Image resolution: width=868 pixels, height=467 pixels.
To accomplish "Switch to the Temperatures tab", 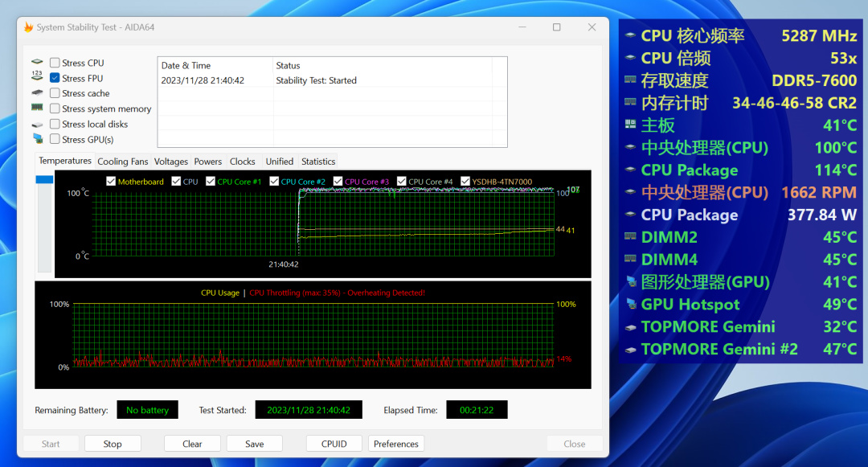I will pos(65,161).
